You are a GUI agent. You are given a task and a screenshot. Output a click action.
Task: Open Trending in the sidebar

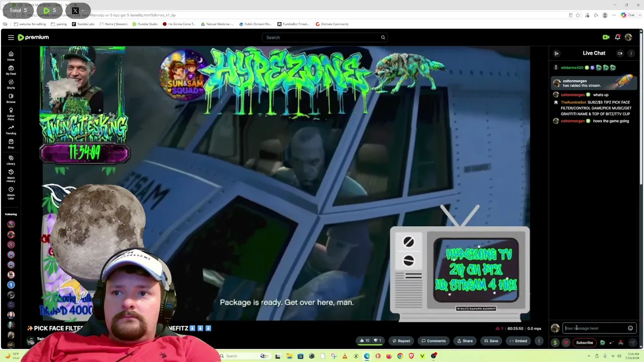click(11, 130)
